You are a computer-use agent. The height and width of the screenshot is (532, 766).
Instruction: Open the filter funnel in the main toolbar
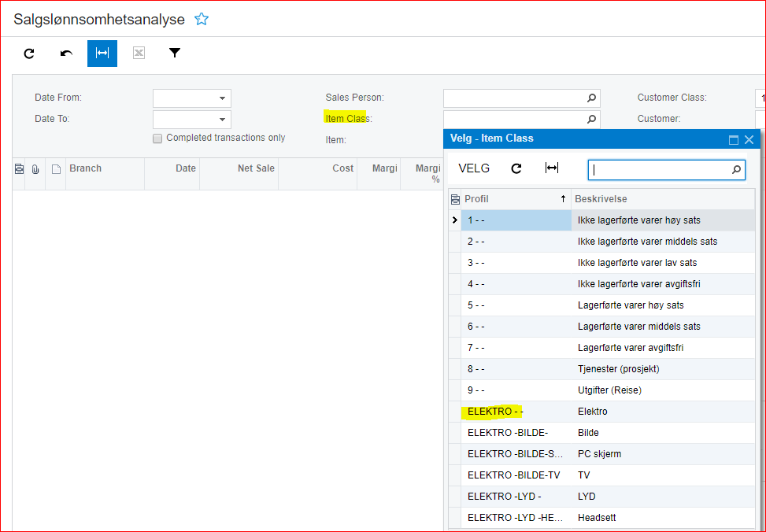pyautogui.click(x=175, y=53)
